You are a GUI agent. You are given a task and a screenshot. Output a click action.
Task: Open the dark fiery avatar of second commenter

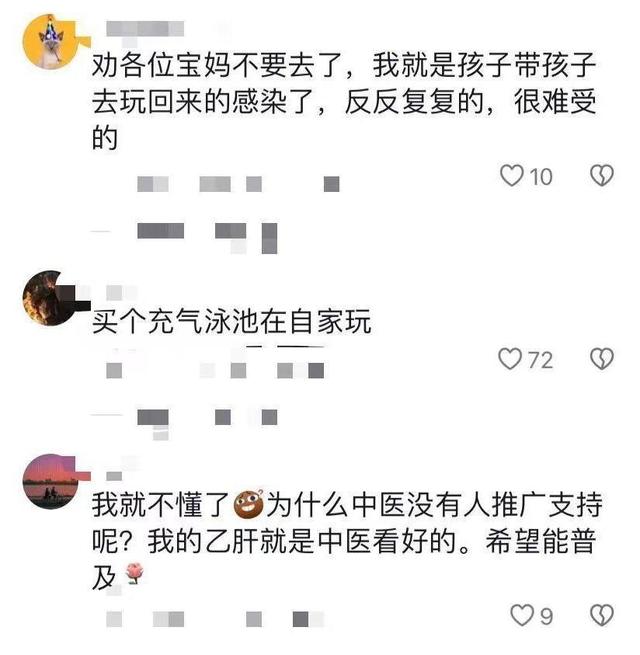(x=50, y=297)
